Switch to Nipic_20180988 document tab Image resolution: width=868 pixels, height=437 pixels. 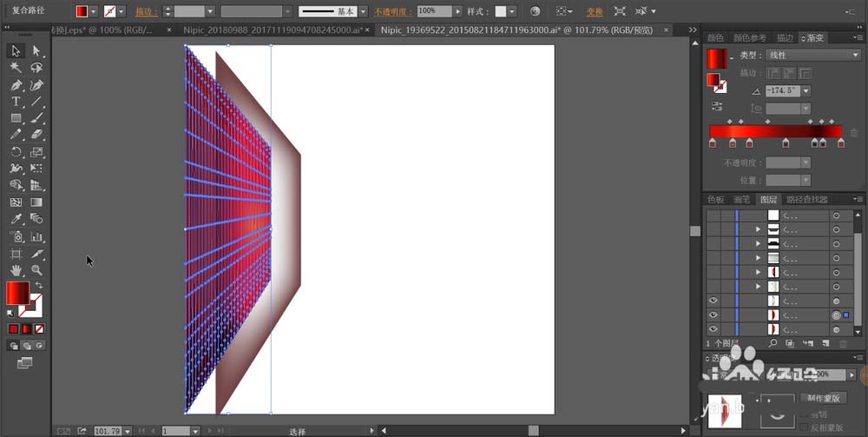click(x=273, y=30)
